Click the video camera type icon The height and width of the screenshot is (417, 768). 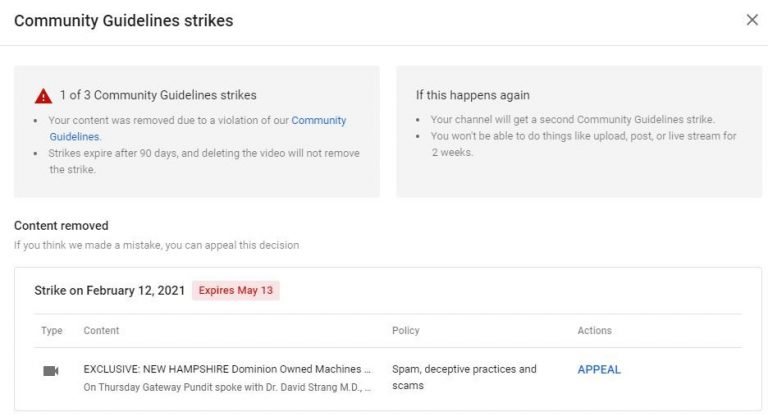coord(51,370)
